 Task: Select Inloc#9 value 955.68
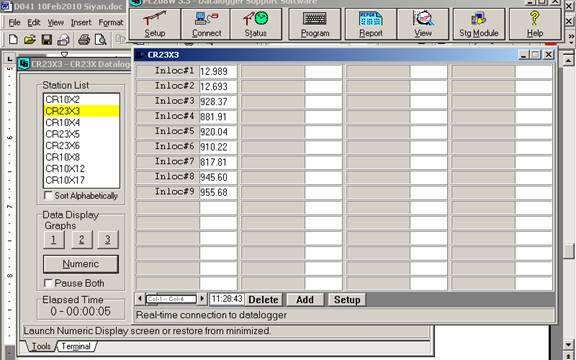pyautogui.click(x=218, y=192)
